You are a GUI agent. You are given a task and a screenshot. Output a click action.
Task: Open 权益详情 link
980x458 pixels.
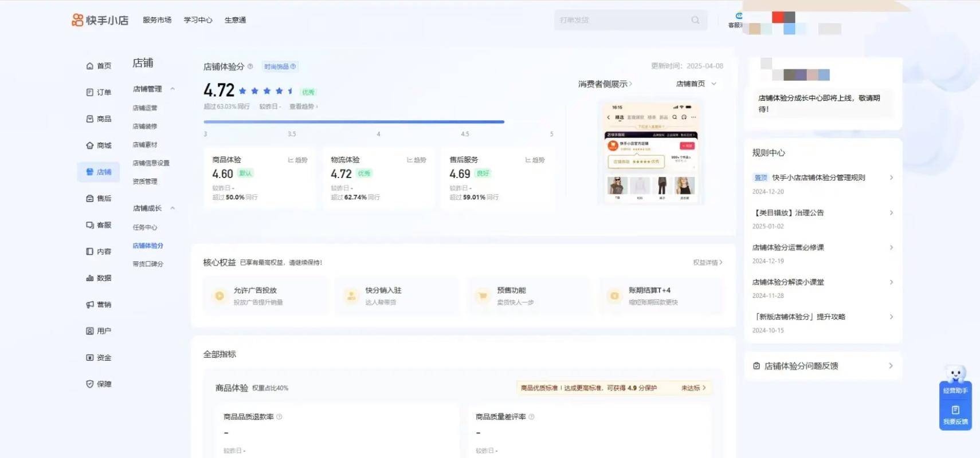point(707,263)
